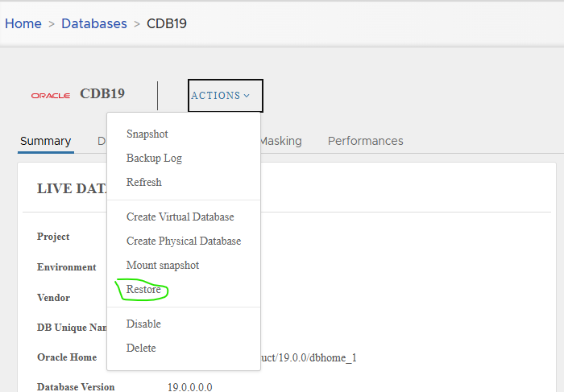The width and height of the screenshot is (564, 392).
Task: Open the Masking tab
Action: [x=280, y=141]
